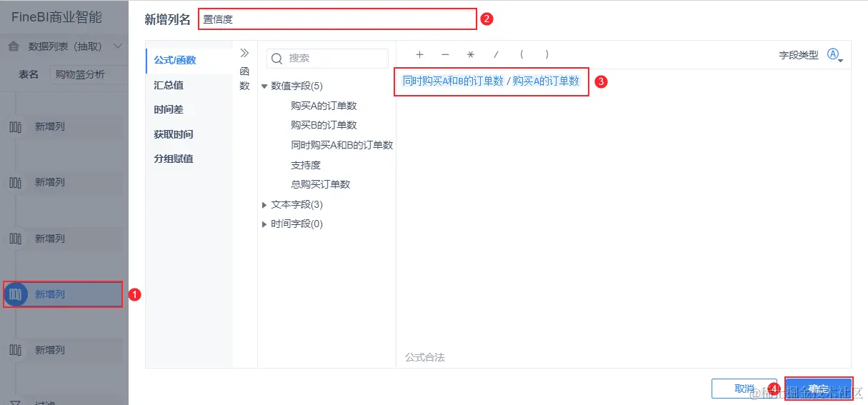Insert the multiply asterisk operator
Viewport: 868px width, 405px height.
click(x=470, y=54)
